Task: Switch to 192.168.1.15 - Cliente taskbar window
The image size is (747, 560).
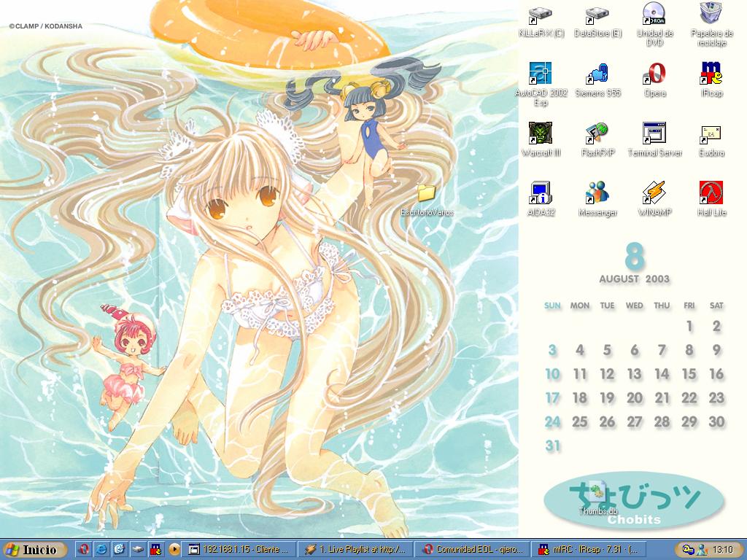Action: click(240, 550)
